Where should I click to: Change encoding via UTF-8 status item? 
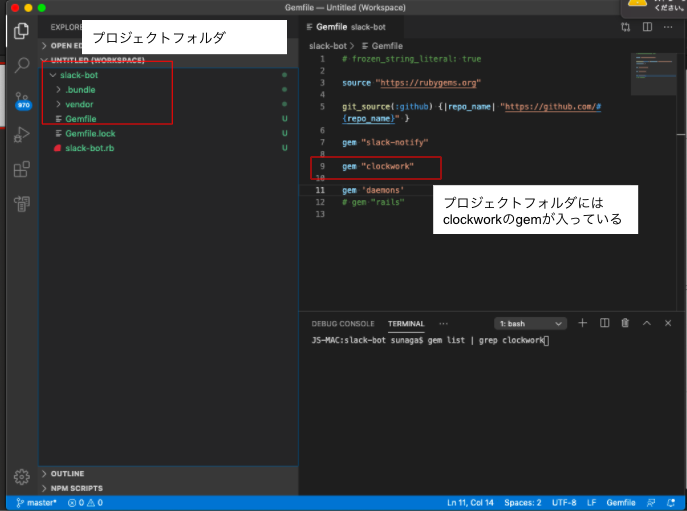(564, 503)
